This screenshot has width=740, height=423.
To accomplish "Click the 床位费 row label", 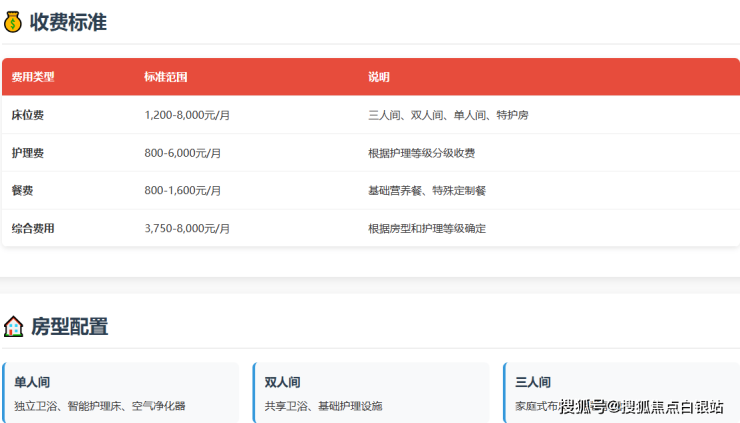I will pyautogui.click(x=28, y=115).
